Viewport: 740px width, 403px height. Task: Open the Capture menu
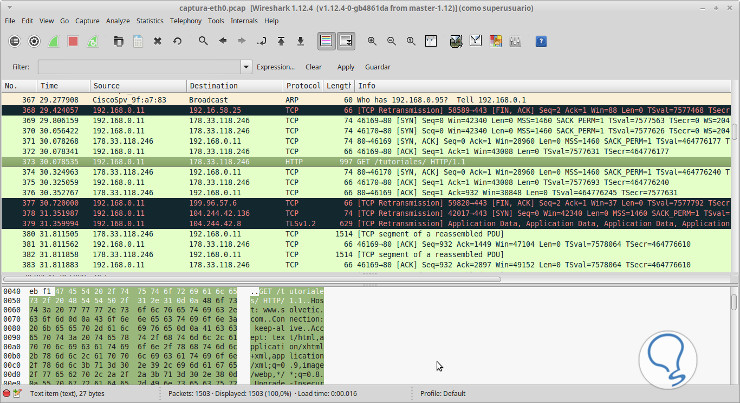(87, 21)
